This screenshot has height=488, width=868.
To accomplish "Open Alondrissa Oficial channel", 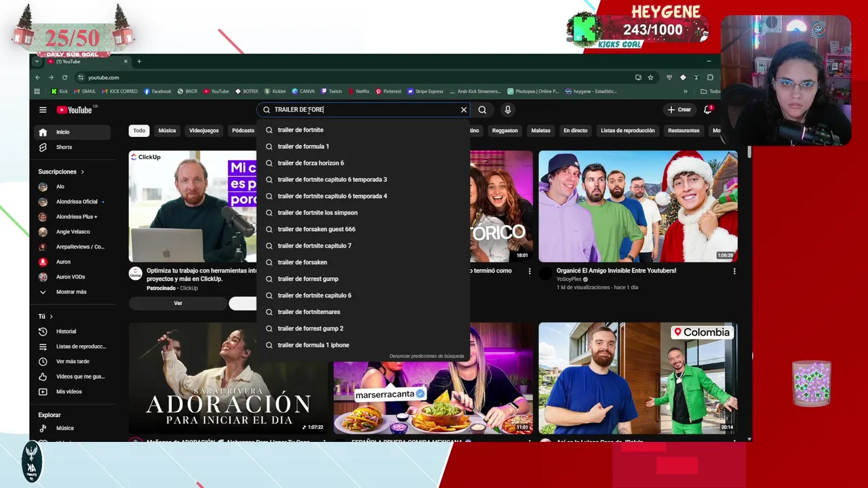I will click(x=73, y=201).
